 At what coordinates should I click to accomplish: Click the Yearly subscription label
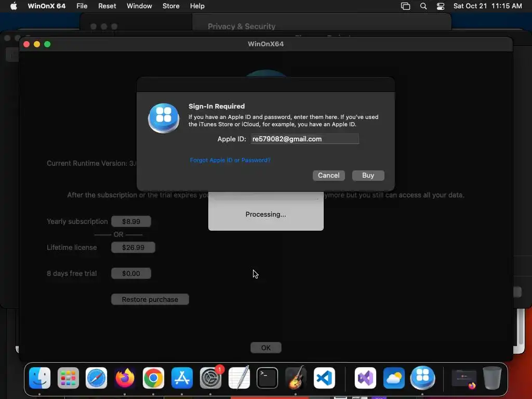click(x=77, y=221)
